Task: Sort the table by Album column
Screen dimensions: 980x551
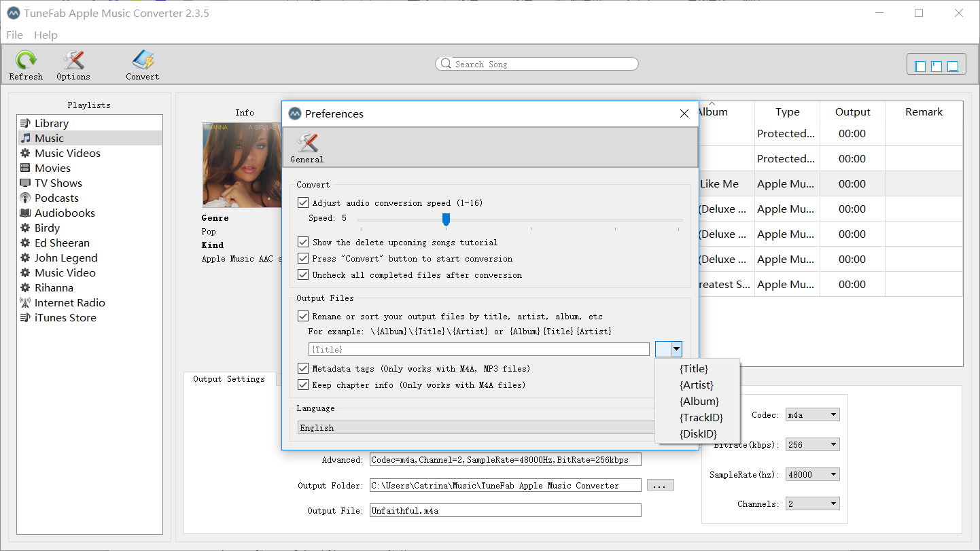Action: 726,112
